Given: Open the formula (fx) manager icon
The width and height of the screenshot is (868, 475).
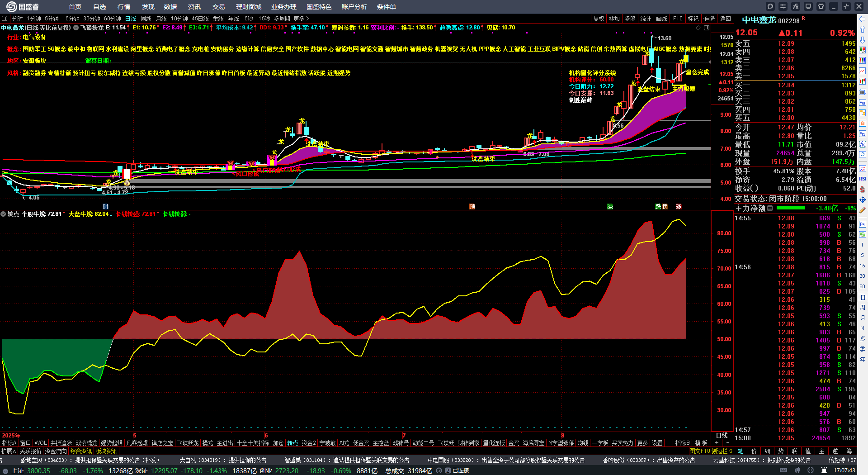Looking at the screenshot, I should pyautogui.click(x=796, y=6).
